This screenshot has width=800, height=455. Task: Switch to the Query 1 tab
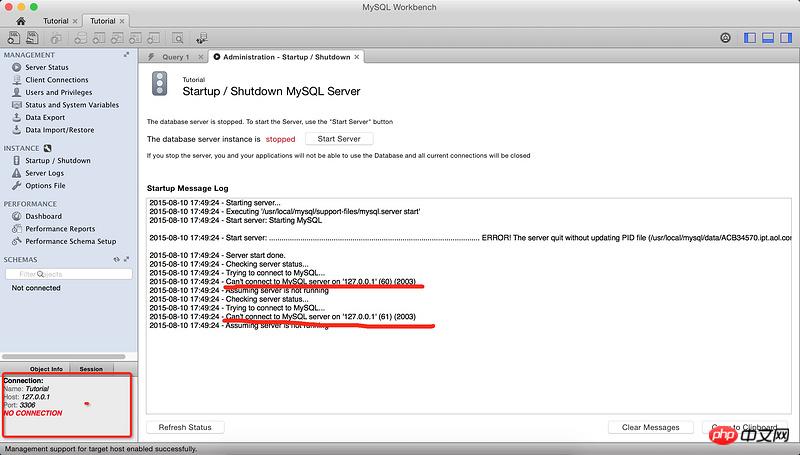click(176, 57)
